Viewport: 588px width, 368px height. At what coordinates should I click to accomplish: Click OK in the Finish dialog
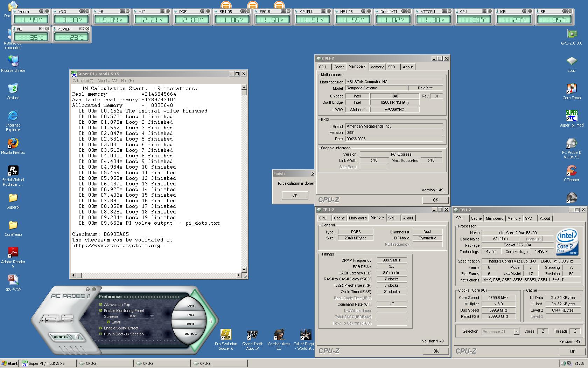[295, 195]
